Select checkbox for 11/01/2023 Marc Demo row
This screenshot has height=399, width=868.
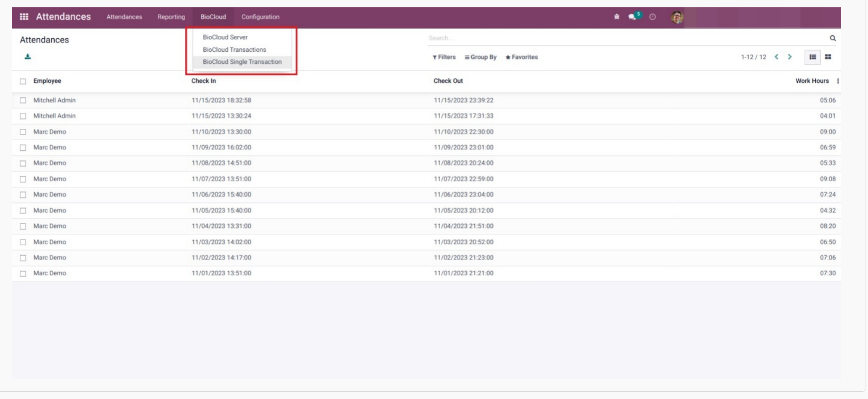point(23,274)
